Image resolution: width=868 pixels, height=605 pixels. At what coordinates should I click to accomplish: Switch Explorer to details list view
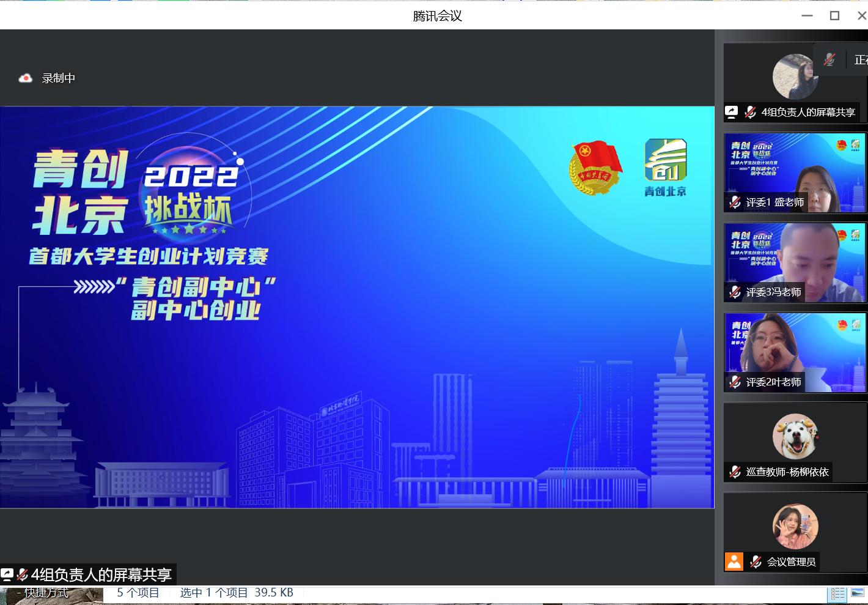click(x=838, y=593)
